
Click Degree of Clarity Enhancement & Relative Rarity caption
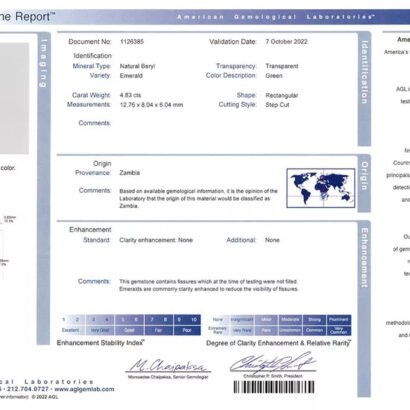pyautogui.click(x=278, y=343)
